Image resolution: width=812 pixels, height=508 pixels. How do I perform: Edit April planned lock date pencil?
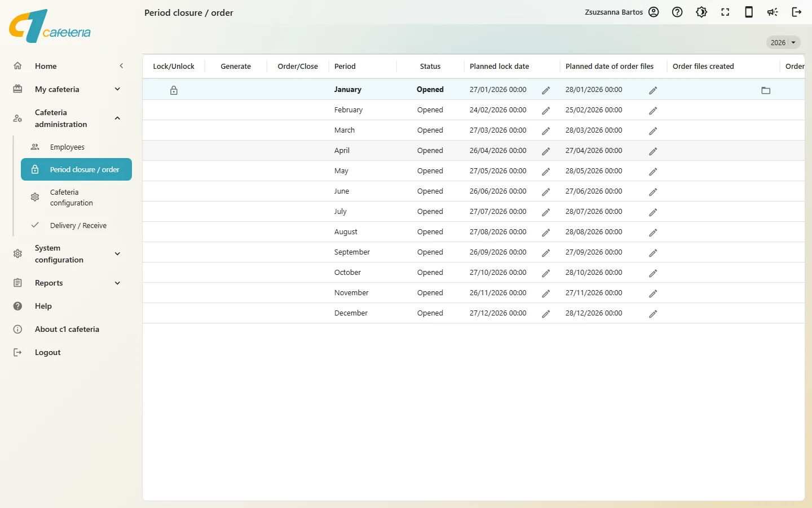[x=546, y=151]
